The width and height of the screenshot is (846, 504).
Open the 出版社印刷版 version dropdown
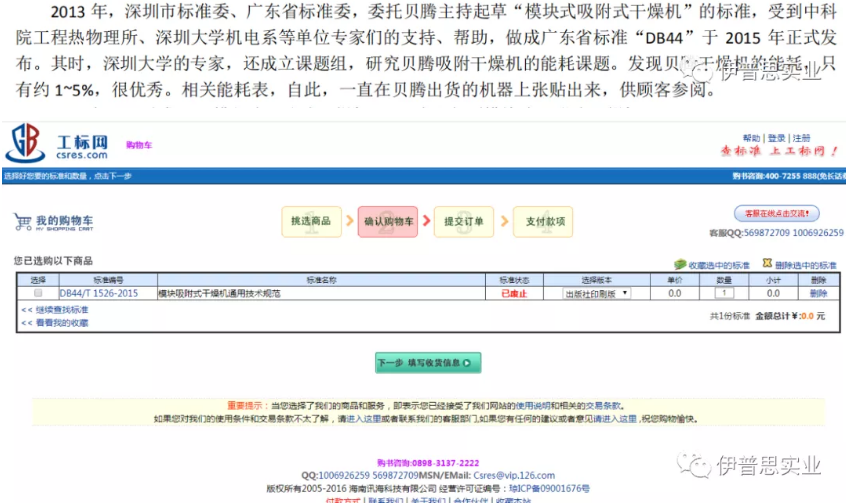tap(597, 294)
